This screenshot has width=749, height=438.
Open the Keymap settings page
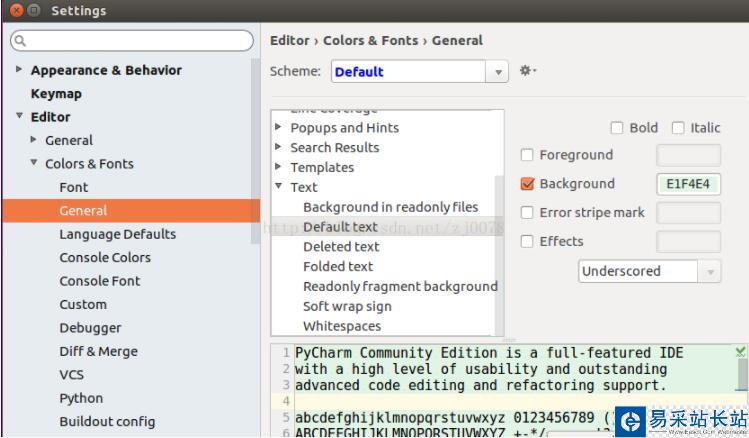pos(56,93)
